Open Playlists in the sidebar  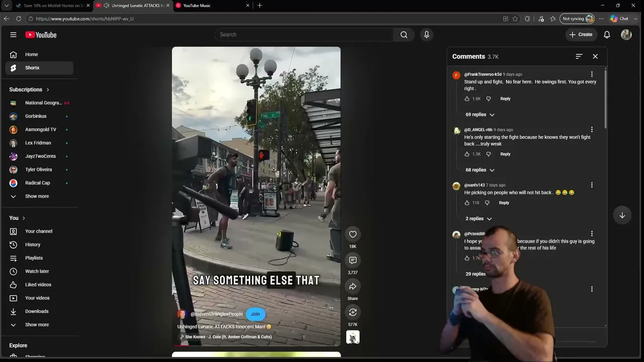[39, 258]
